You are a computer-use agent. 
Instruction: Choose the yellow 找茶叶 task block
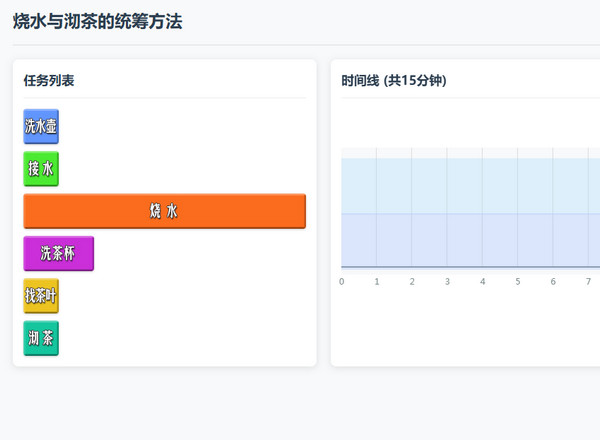click(41, 296)
